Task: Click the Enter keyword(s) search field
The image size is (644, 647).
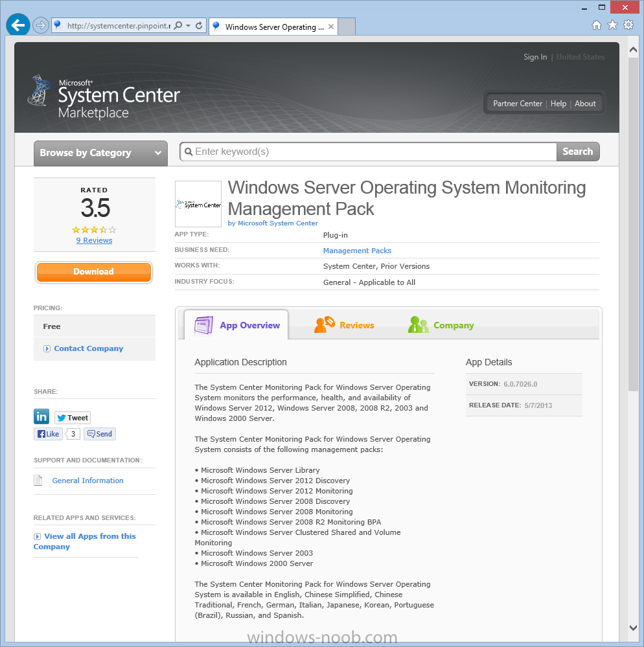Action: 368,152
